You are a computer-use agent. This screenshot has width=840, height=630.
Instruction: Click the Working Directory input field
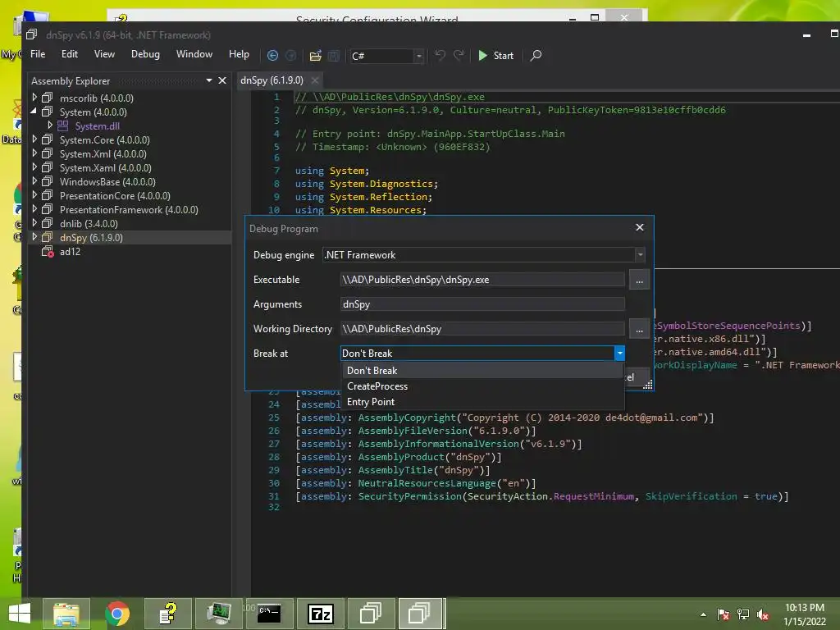pos(482,329)
